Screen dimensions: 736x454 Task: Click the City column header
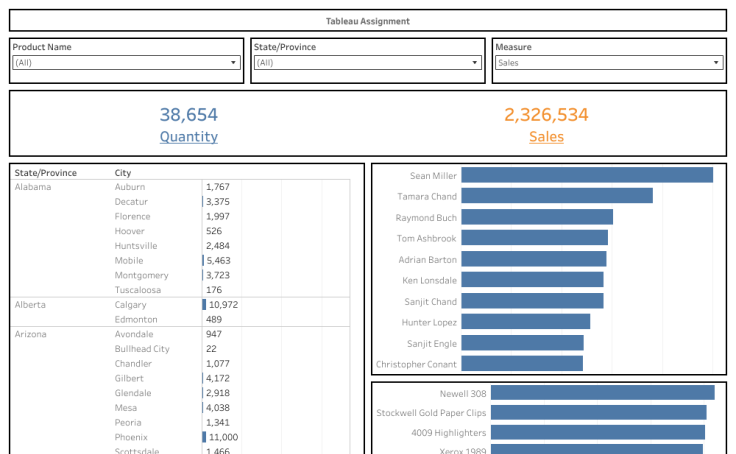tap(123, 173)
